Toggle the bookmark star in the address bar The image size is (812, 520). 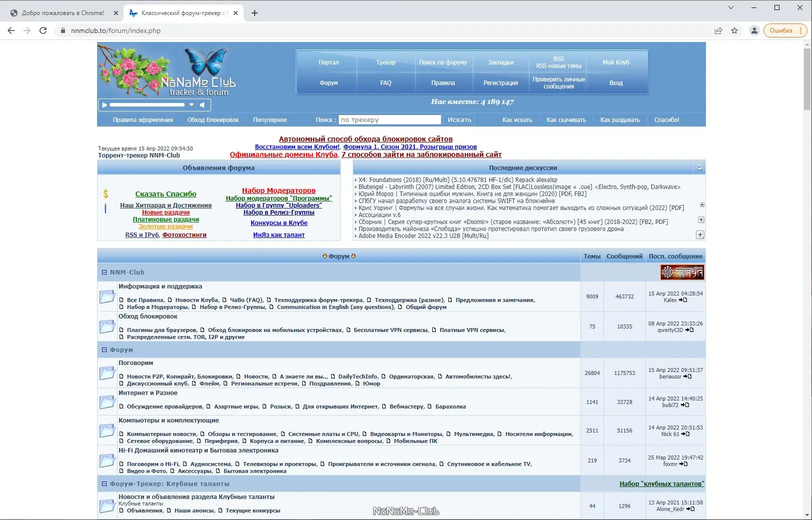click(x=734, y=30)
